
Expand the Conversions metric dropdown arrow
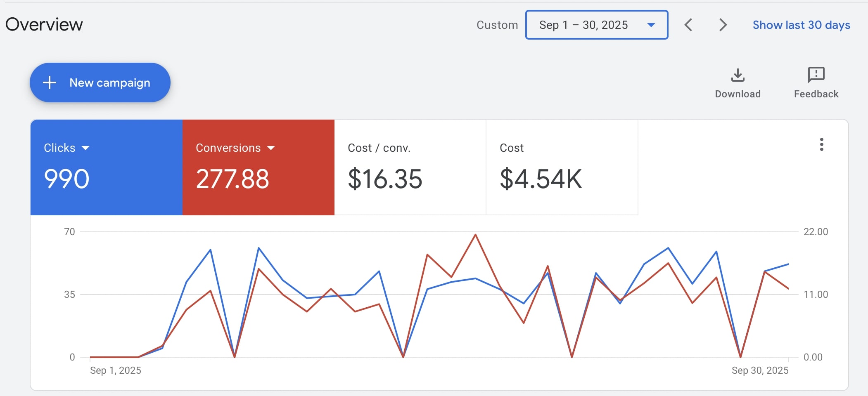click(x=271, y=148)
